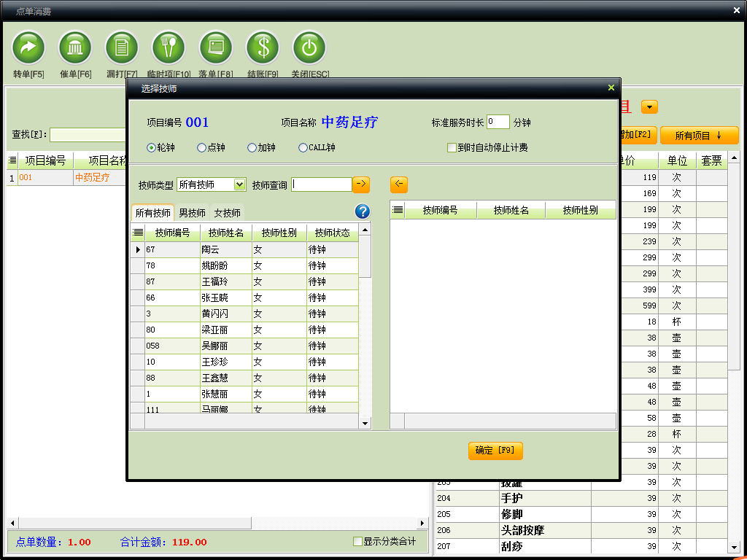Image resolution: width=747 pixels, height=560 pixels.
Task: Select technician 吴娜丽 in the list
Action: coord(245,346)
